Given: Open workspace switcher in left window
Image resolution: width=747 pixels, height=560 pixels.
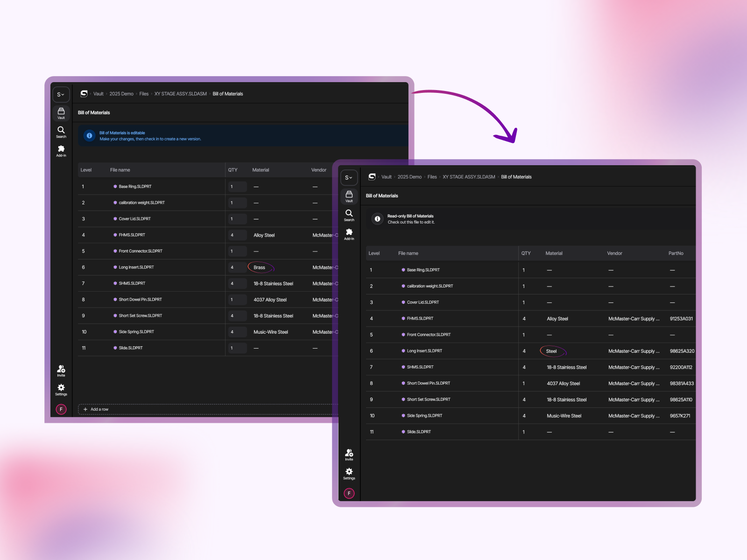Looking at the screenshot, I should [61, 94].
